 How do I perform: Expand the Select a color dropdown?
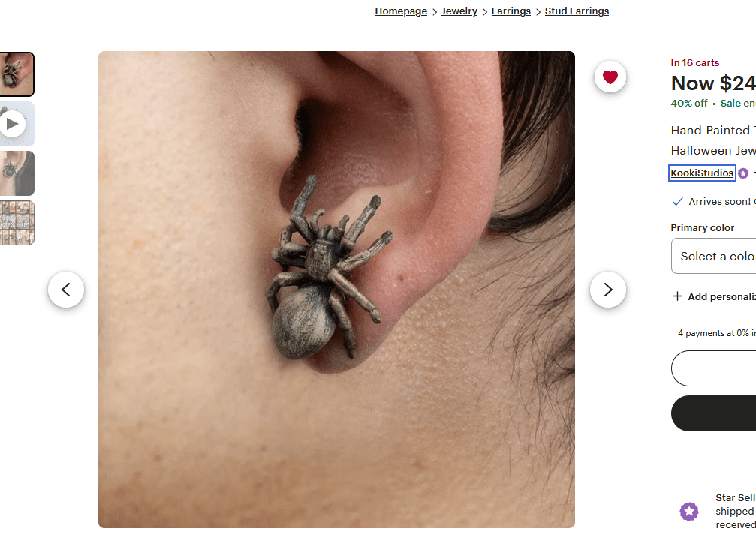[x=713, y=256]
